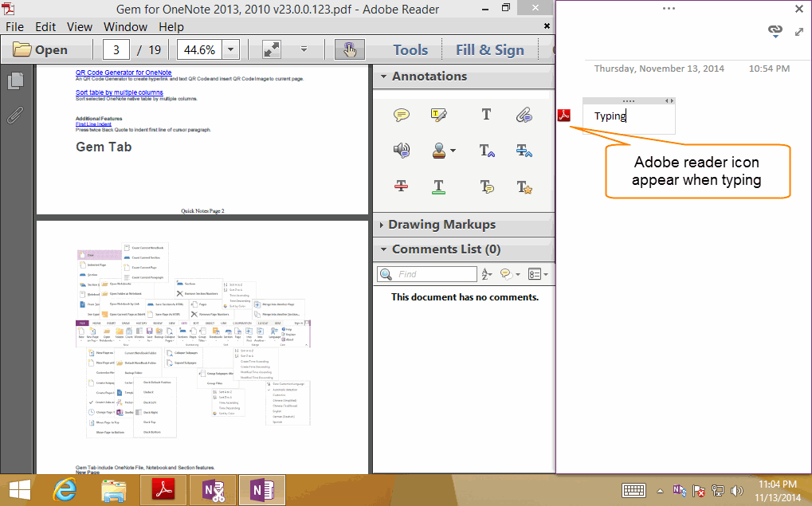Click the OneNote link notes chain icon

[775, 31]
